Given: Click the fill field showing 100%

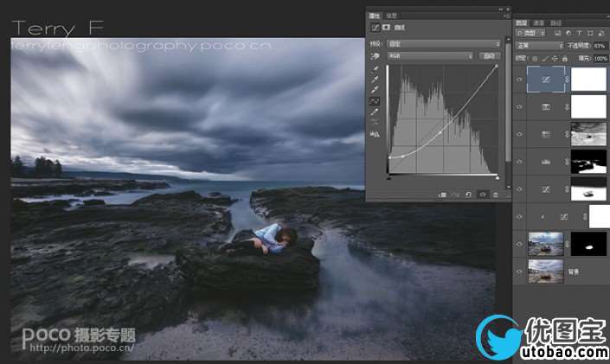Looking at the screenshot, I should [x=600, y=58].
